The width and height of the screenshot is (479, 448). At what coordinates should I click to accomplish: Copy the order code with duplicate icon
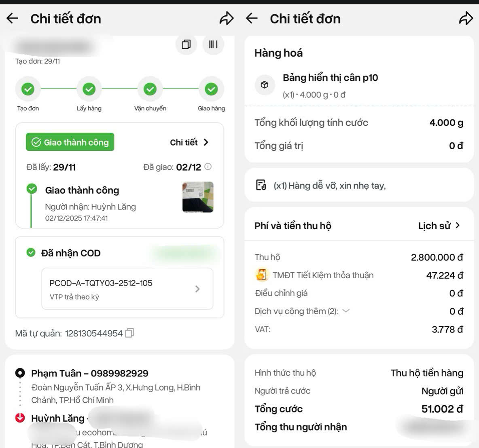coord(186,44)
